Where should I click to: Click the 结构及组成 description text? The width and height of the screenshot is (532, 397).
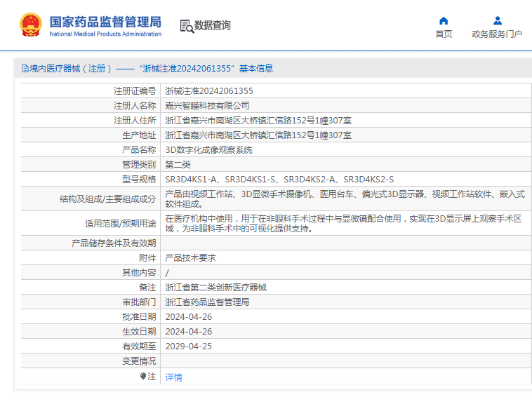pos(345,199)
